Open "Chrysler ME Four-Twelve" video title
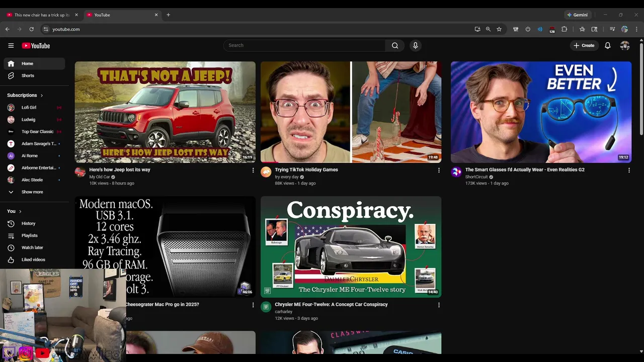 tap(331, 305)
